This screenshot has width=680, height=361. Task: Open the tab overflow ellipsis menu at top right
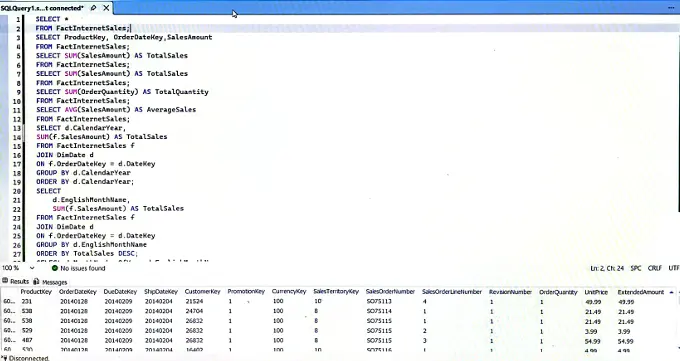[671, 8]
